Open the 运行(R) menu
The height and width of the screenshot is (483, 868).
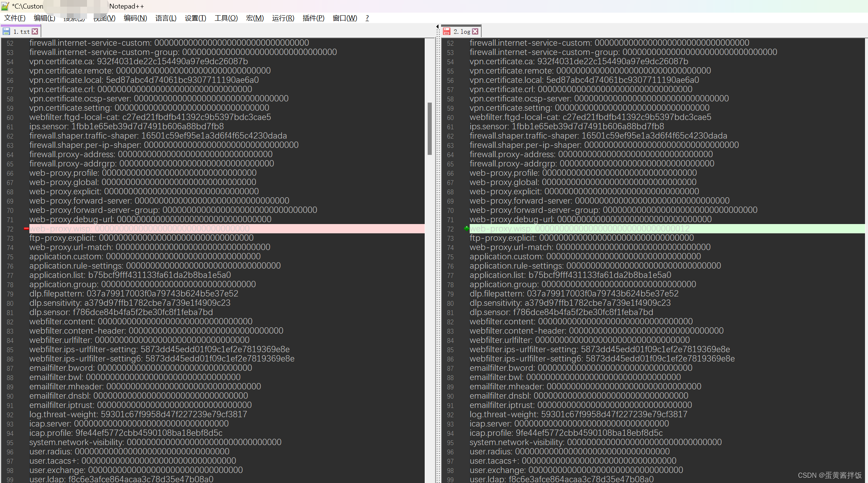[283, 18]
